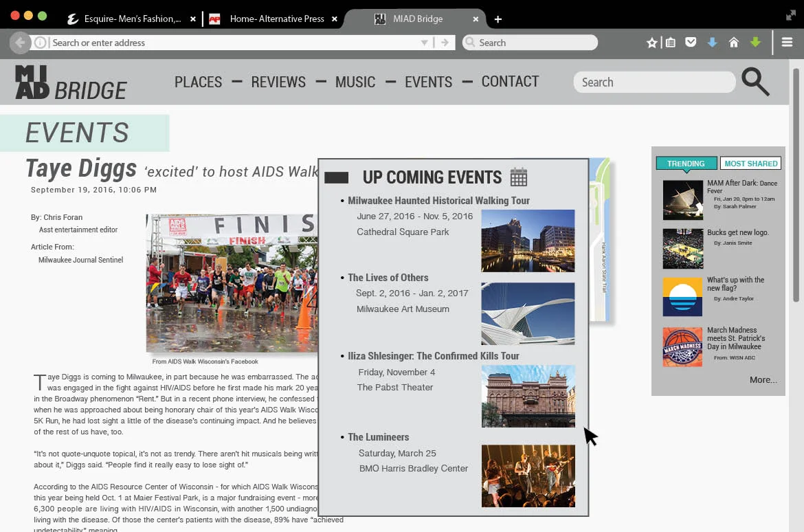Close the MIAD Bridge tab

(476, 19)
